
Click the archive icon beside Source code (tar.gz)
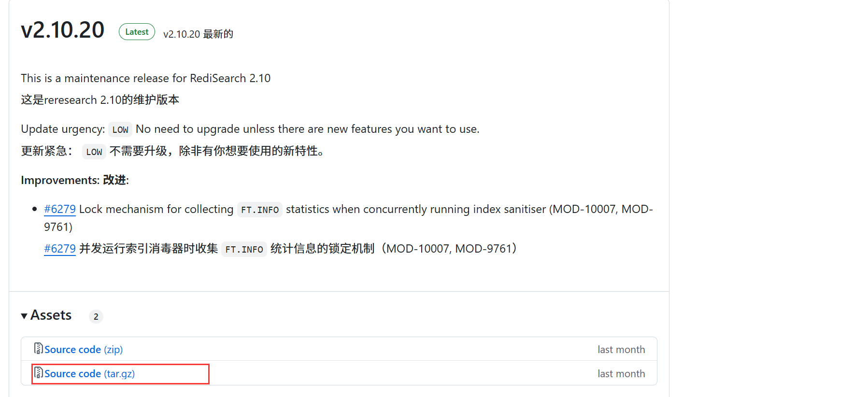[39, 373]
